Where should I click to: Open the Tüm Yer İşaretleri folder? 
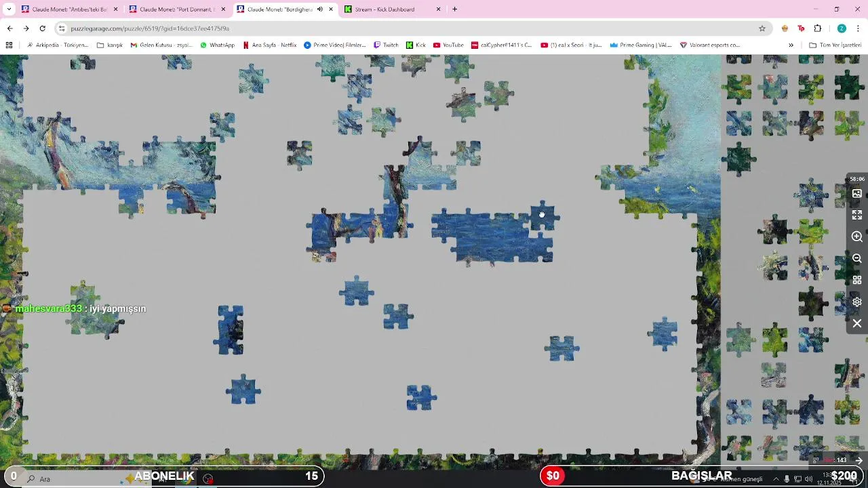[x=835, y=45]
